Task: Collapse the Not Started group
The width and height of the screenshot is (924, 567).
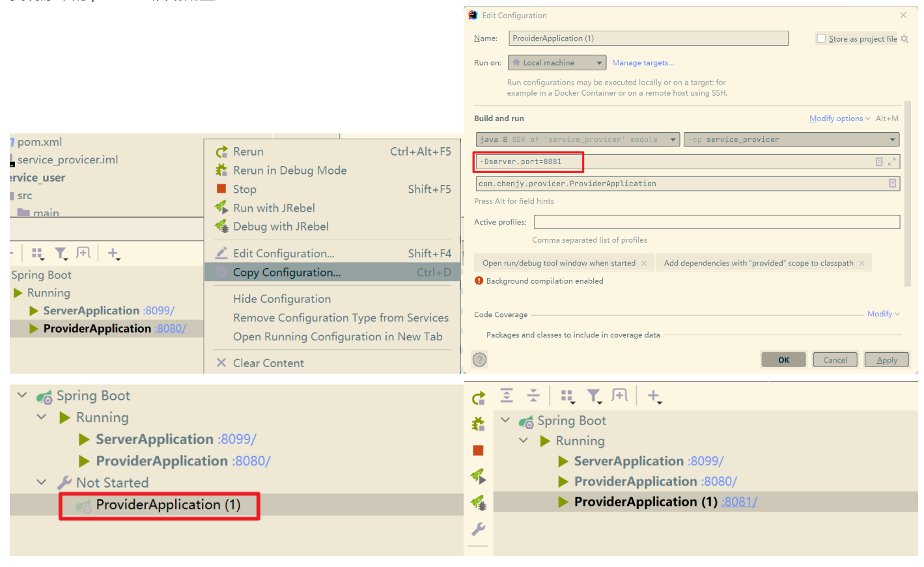Action: pyautogui.click(x=42, y=482)
